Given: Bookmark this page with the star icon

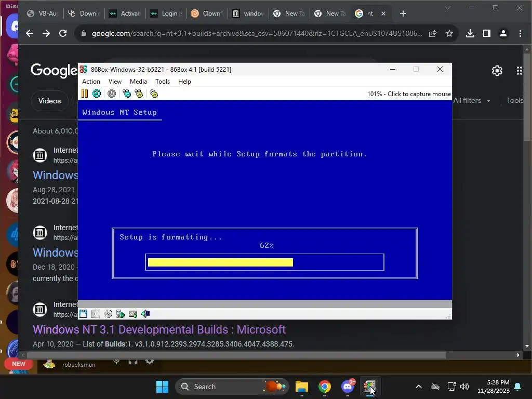Looking at the screenshot, I should [x=449, y=33].
